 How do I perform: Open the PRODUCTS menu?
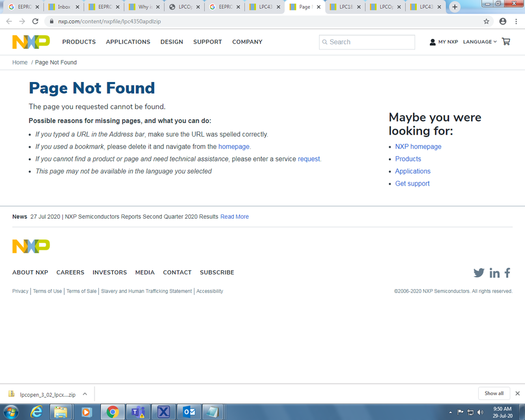point(79,42)
